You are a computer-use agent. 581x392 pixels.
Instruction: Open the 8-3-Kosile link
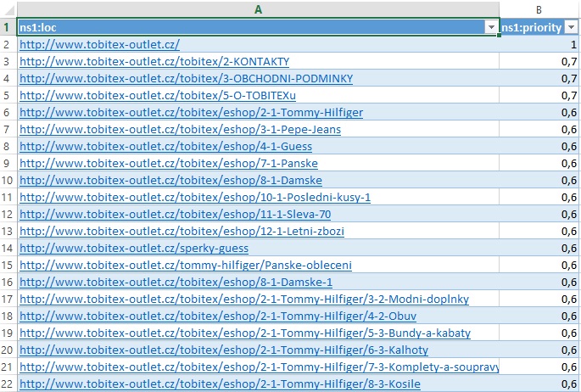220,384
